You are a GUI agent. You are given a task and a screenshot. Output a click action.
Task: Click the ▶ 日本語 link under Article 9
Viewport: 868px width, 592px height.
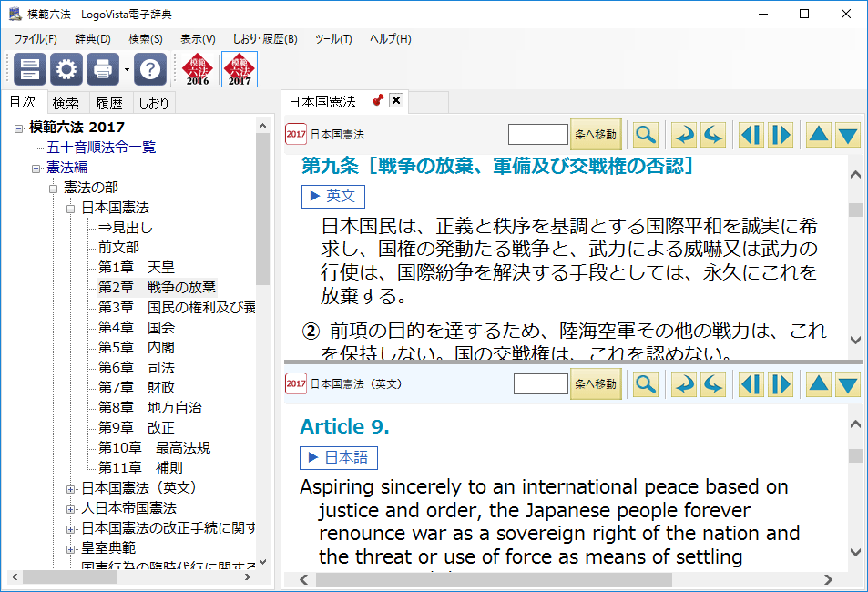pos(338,457)
